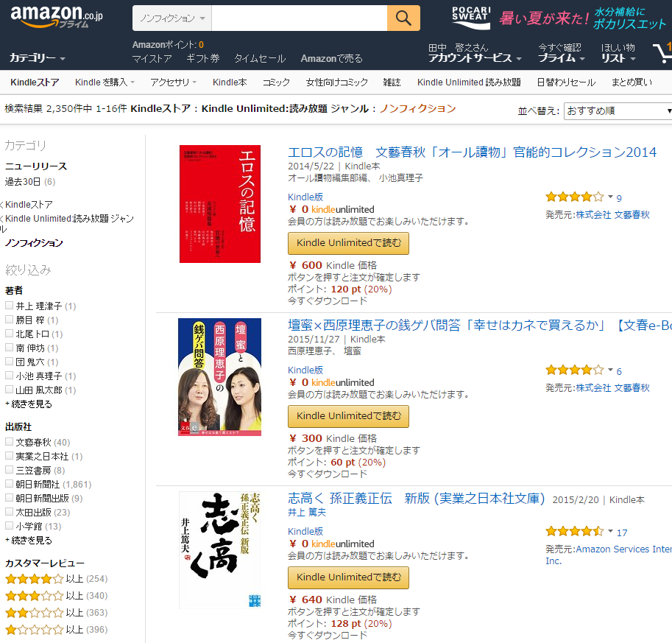Open マイストア link

(152, 58)
